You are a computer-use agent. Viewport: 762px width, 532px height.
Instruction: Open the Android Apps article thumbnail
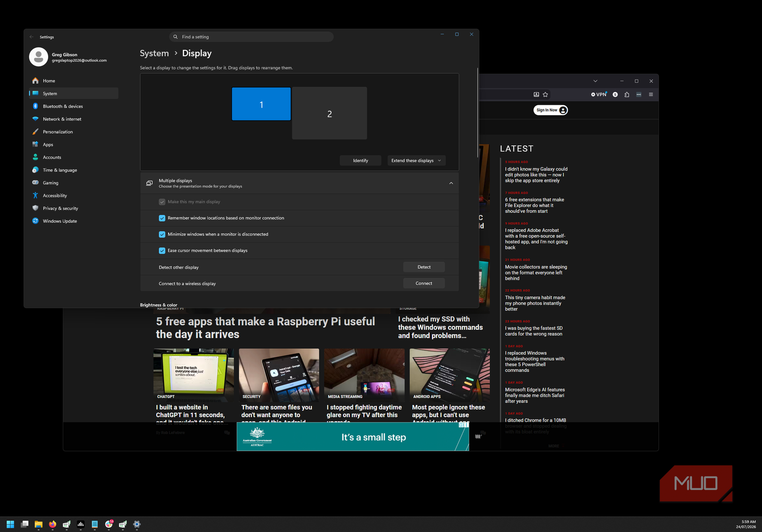click(450, 374)
